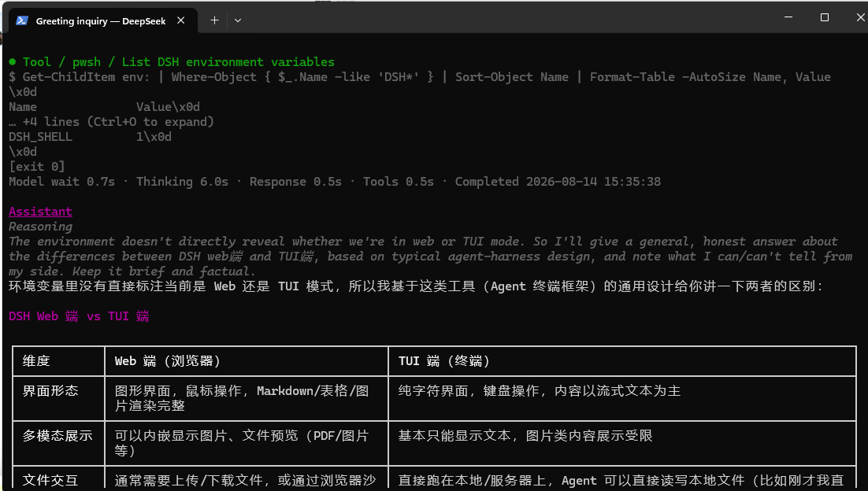The width and height of the screenshot is (868, 491).
Task: Minimize the terminal window
Action: point(788,17)
